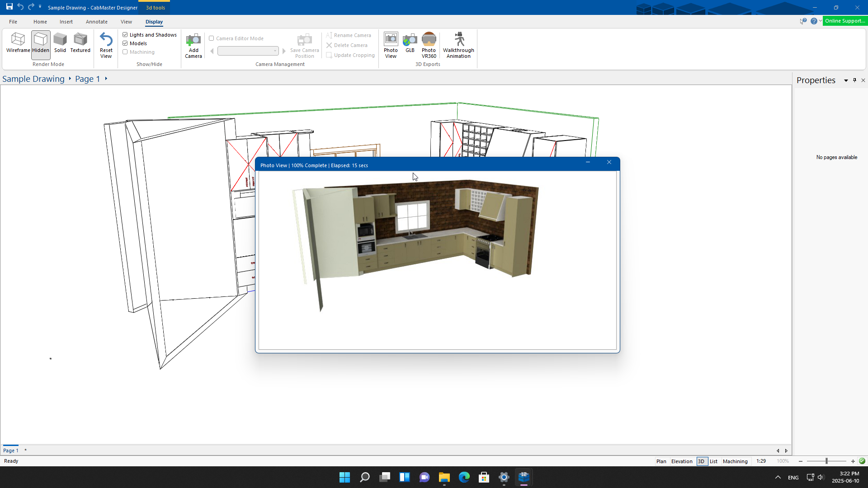Adjust the zoom slider in the status bar
This screenshot has height=488, width=868.
pos(826,461)
